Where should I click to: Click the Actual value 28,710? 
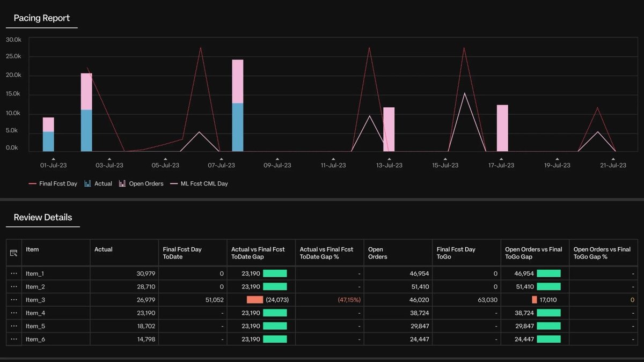coord(146,287)
